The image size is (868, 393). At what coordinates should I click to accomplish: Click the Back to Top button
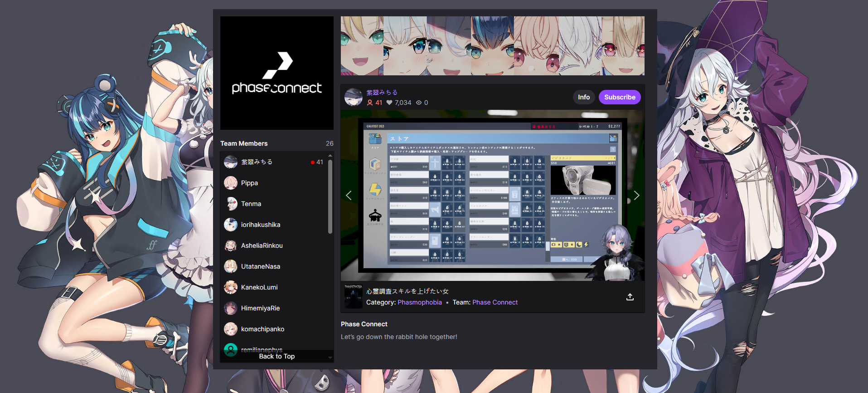[277, 356]
